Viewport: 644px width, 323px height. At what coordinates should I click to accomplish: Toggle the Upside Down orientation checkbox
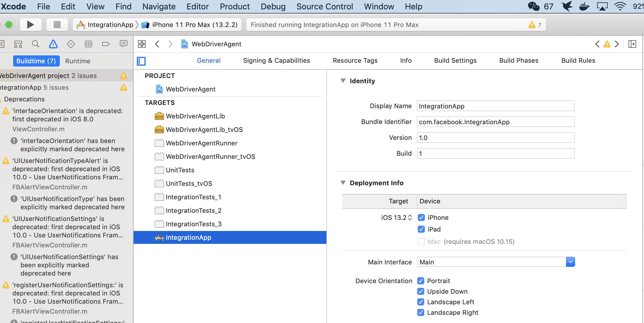point(421,291)
